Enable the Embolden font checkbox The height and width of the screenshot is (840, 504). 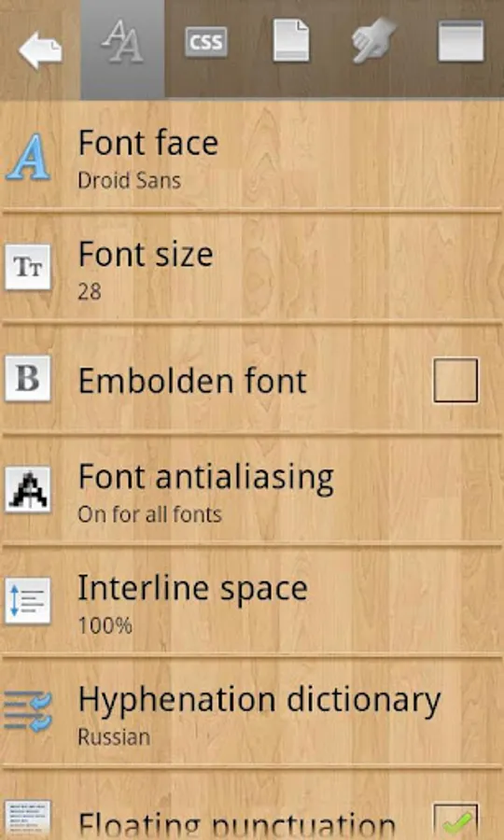coord(455,381)
